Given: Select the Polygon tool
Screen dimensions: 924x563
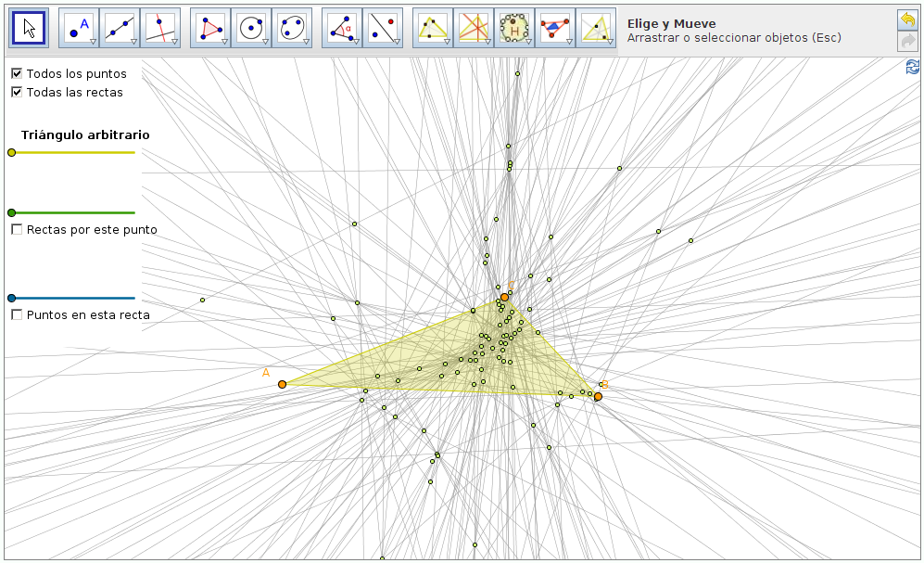Looking at the screenshot, I should (210, 29).
